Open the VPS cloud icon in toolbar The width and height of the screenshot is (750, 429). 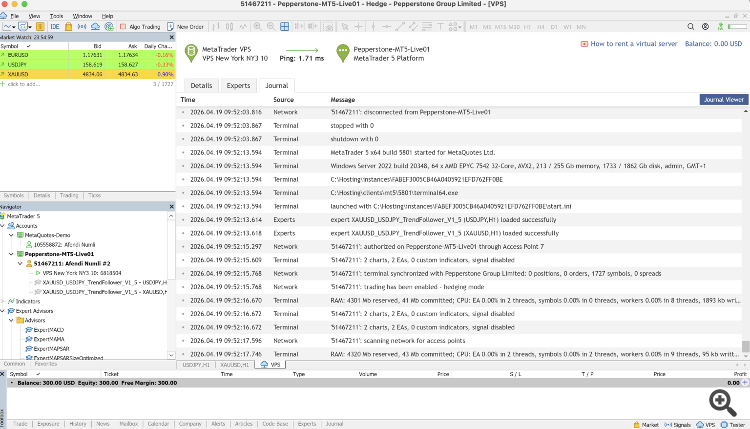(x=95, y=27)
